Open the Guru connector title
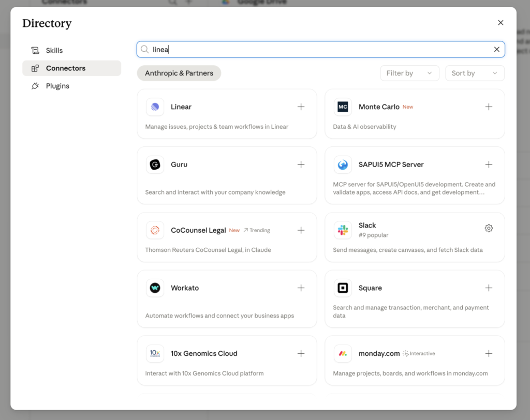Viewport: 530px width, 420px height. click(179, 164)
